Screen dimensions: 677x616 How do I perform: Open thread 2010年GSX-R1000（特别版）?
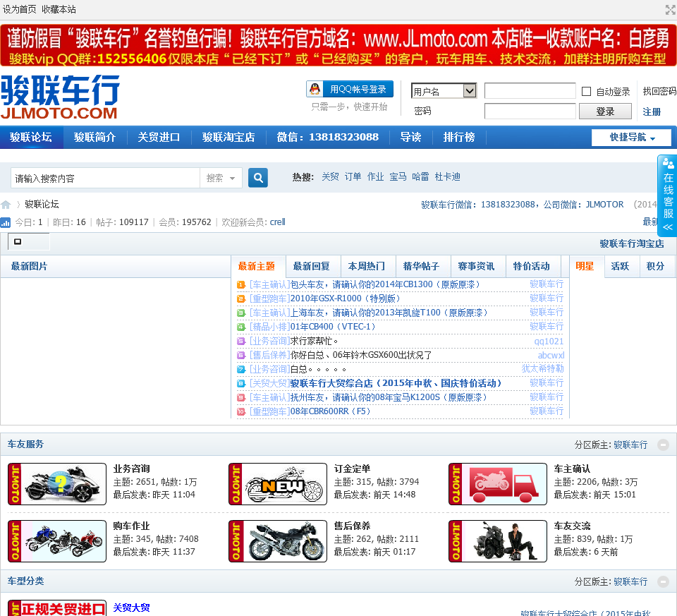point(346,298)
